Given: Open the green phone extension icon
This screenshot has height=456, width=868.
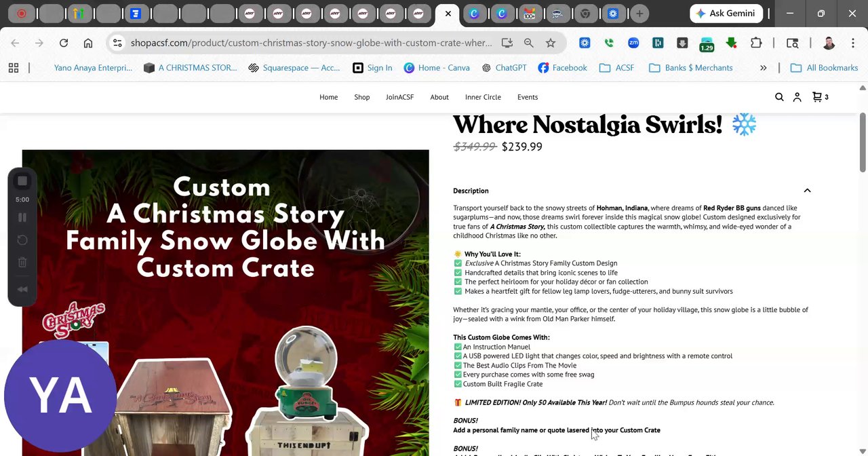Looking at the screenshot, I should tap(609, 43).
